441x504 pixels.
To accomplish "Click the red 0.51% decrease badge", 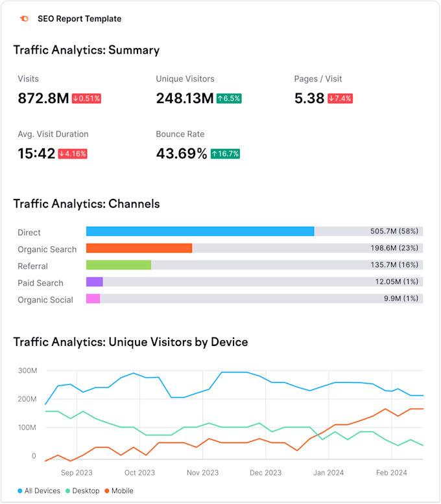I will click(x=87, y=98).
